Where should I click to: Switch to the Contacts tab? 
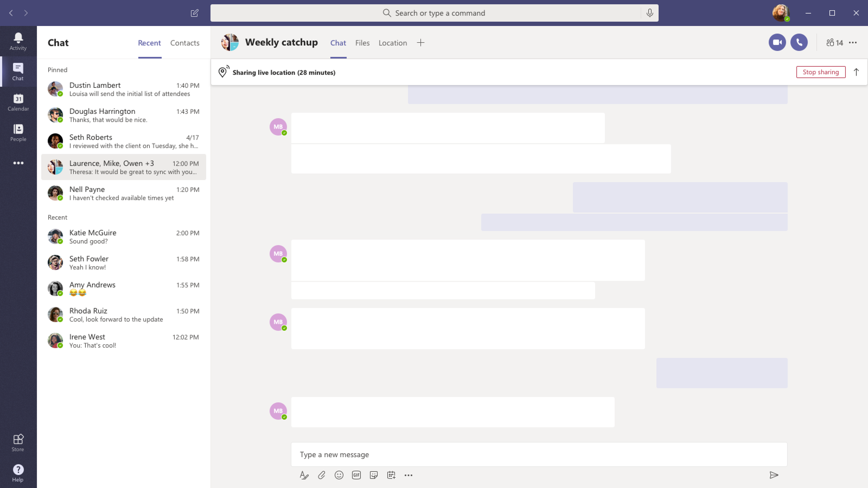click(x=185, y=43)
